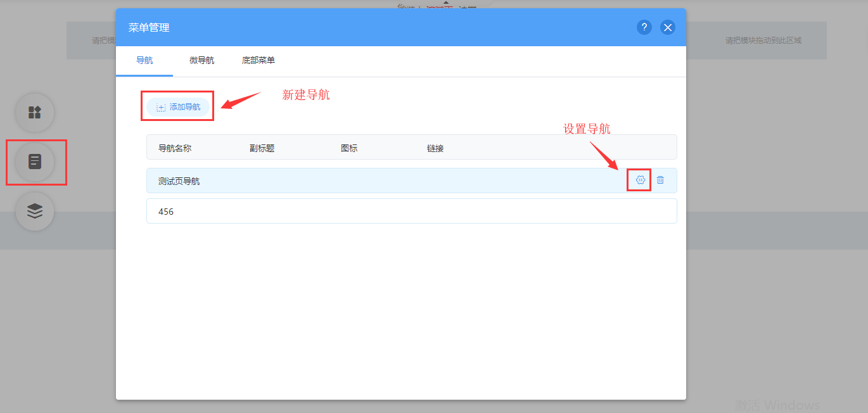Close the 菜单管理 dialog
This screenshot has width=868, height=413.
(x=667, y=27)
